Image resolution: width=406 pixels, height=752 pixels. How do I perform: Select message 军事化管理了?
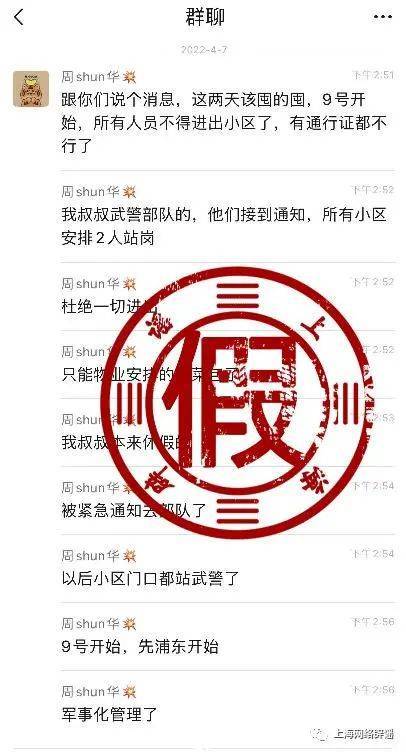click(109, 714)
